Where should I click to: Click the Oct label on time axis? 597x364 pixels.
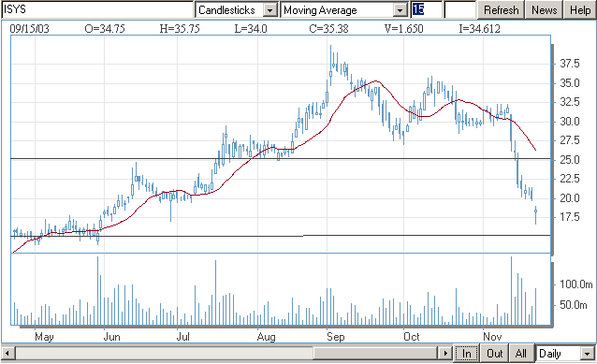[x=412, y=337]
